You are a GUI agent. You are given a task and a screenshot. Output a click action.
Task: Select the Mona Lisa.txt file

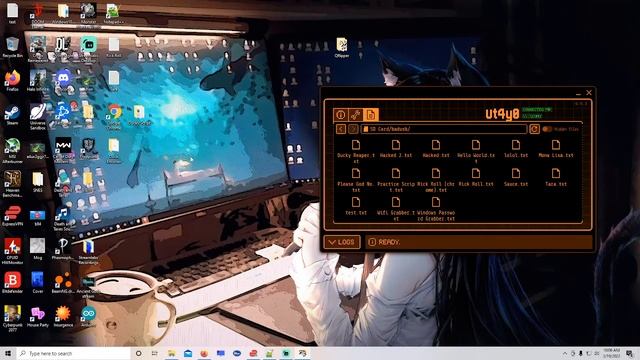tap(556, 149)
